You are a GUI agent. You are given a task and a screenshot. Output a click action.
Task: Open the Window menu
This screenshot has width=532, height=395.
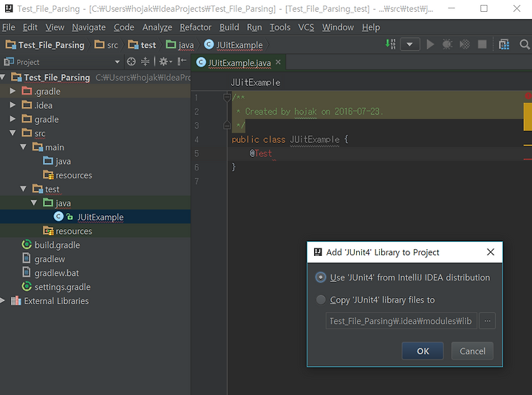point(338,27)
